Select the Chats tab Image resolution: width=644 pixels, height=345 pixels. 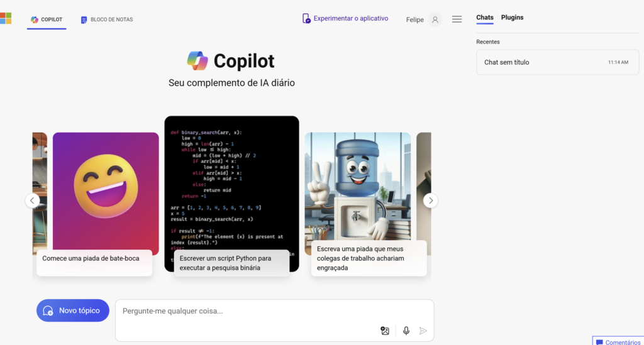(x=485, y=18)
